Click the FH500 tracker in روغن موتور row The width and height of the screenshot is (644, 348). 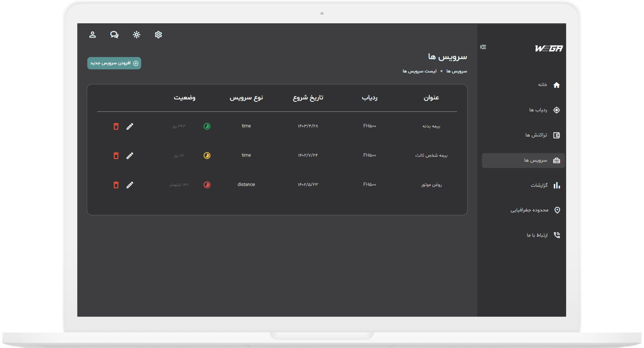tap(370, 184)
